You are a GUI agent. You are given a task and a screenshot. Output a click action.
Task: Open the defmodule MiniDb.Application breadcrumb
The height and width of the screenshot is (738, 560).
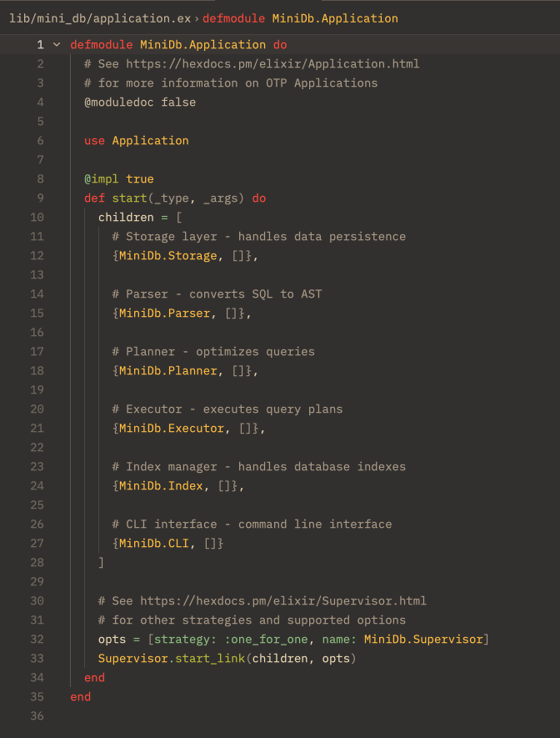tap(300, 18)
